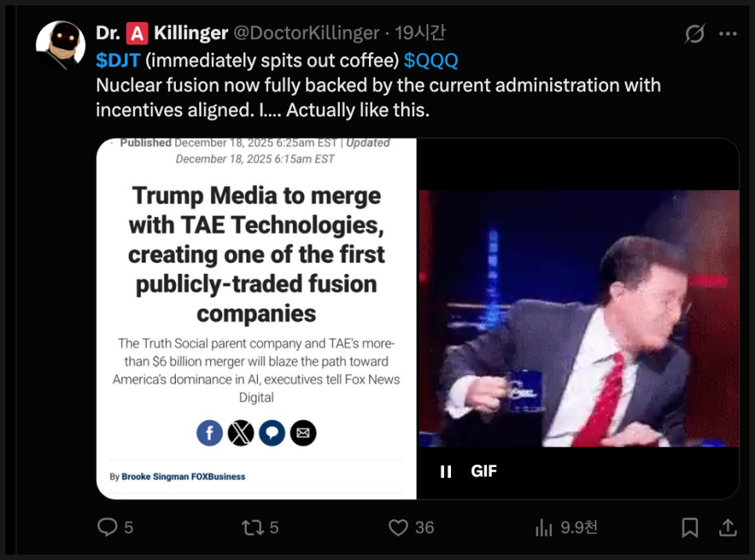Click the repost arrows icon
The height and width of the screenshot is (560, 755).
point(252,528)
